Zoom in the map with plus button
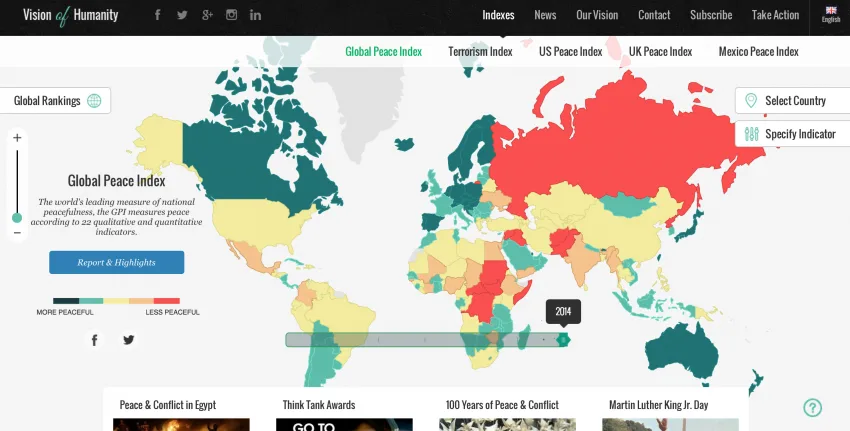The width and height of the screenshot is (850, 431). (x=17, y=138)
